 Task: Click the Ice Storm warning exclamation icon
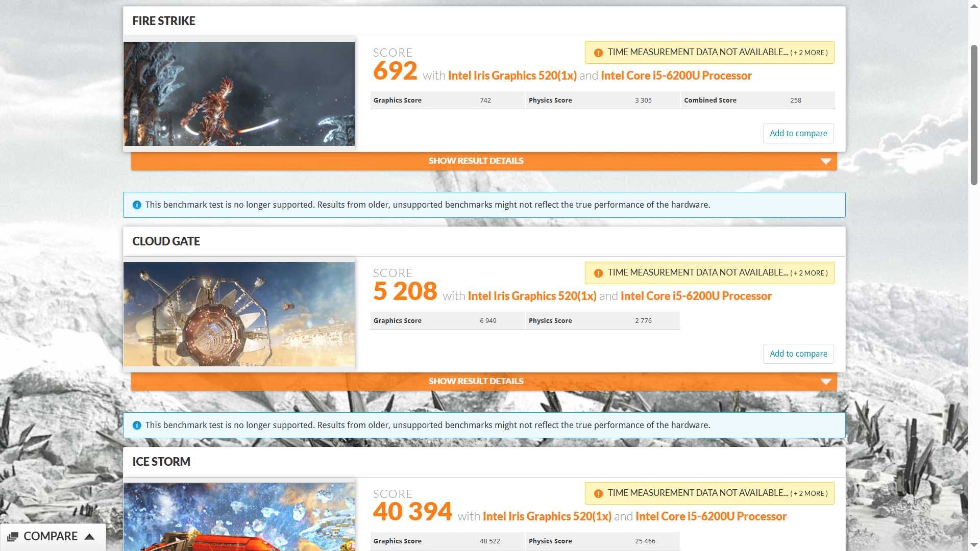(598, 493)
